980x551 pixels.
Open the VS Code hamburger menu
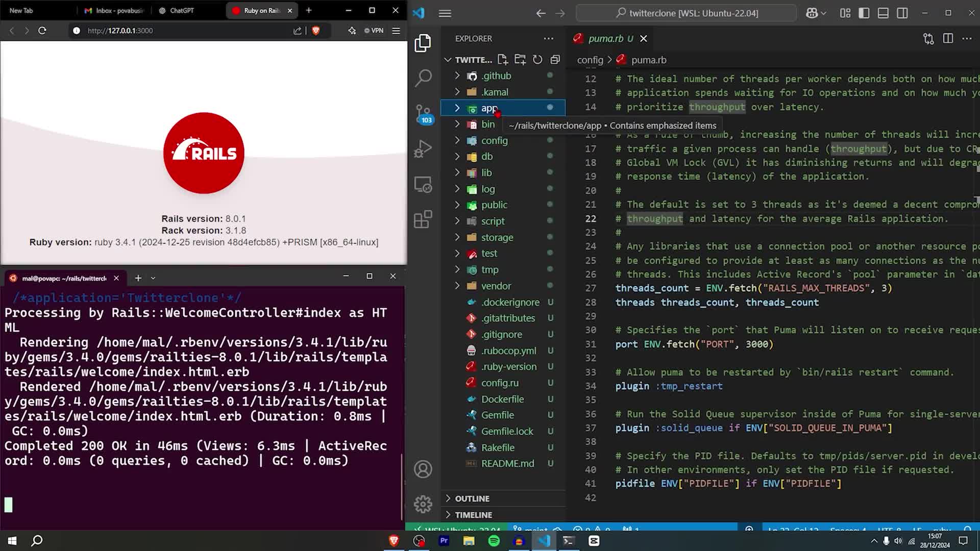[x=445, y=13]
